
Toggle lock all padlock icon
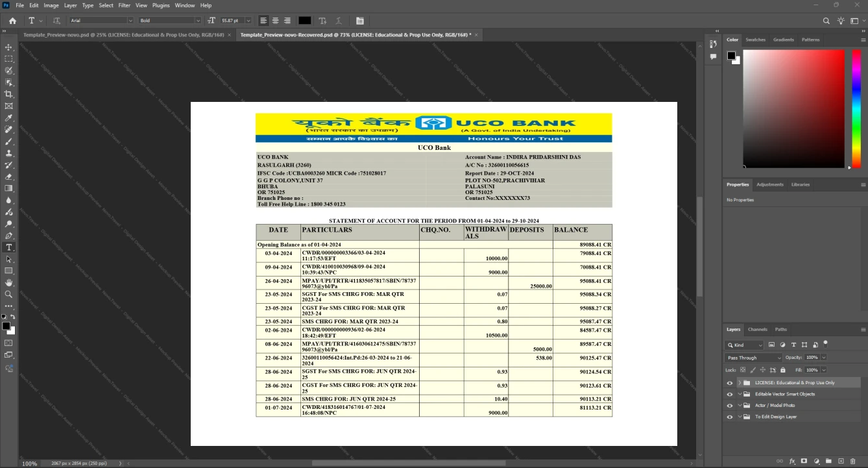(x=784, y=370)
